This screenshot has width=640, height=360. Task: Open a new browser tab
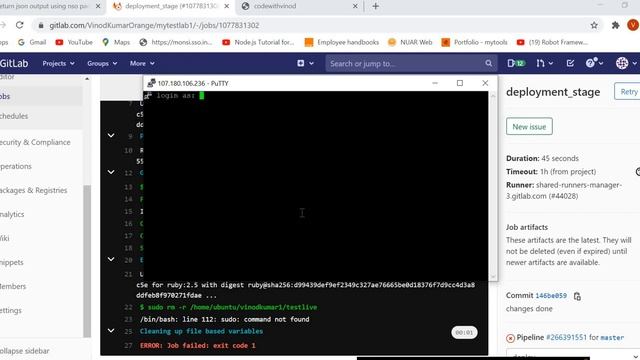pyautogui.click(x=376, y=6)
